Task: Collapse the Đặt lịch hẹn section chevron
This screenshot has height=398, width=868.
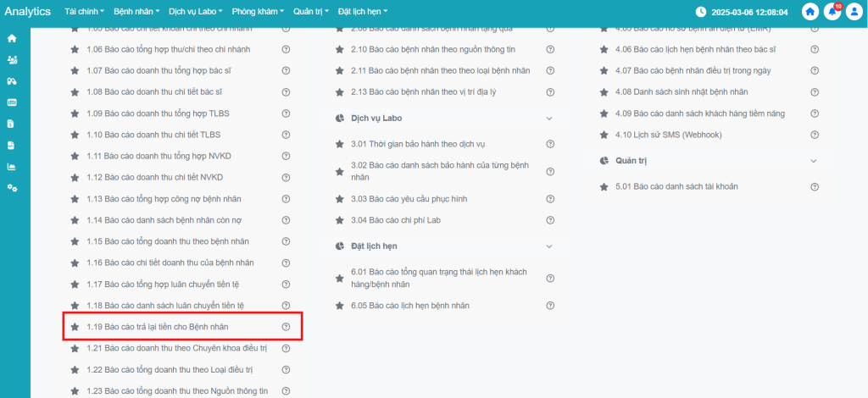Action: (549, 246)
